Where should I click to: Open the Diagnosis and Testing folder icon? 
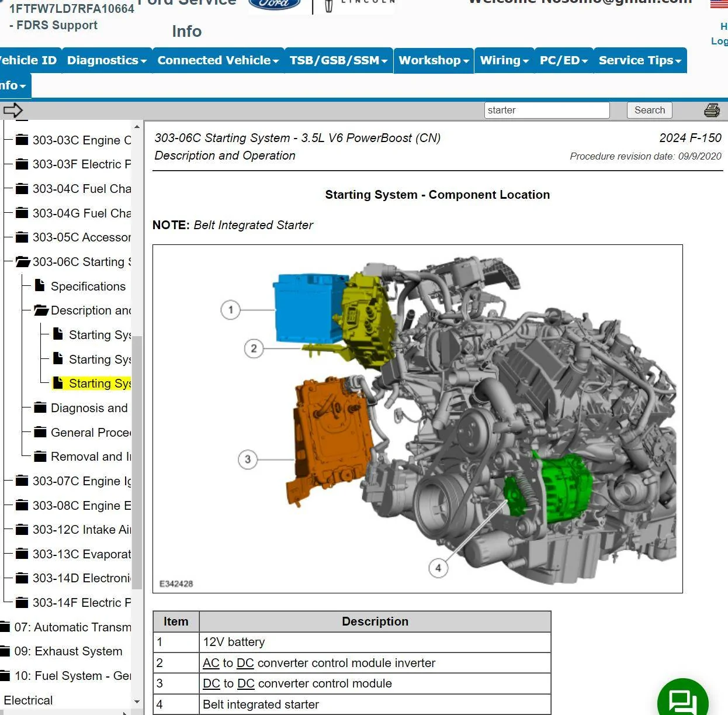[40, 407]
